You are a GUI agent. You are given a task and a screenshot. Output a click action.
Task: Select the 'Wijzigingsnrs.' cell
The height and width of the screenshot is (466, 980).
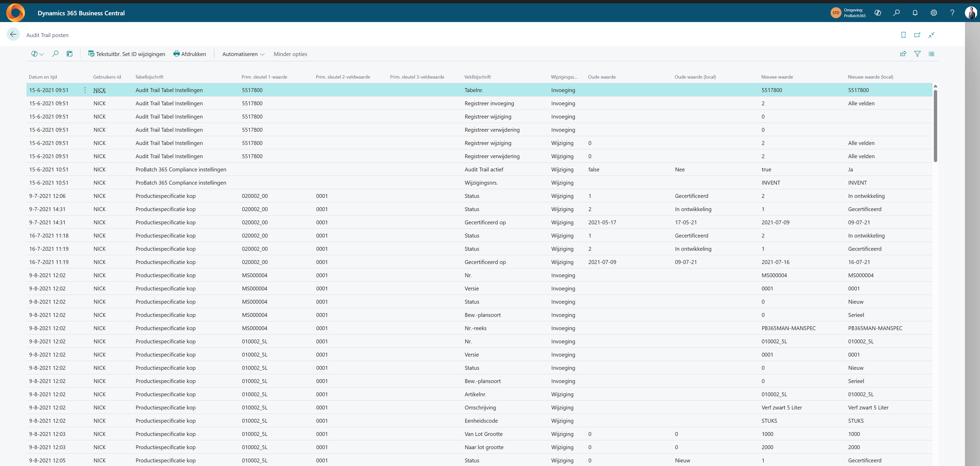[481, 183]
